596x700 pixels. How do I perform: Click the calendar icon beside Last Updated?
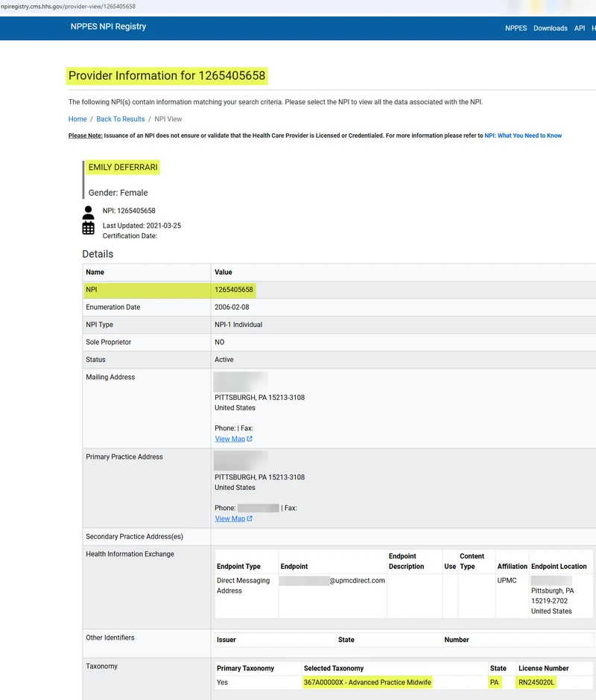88,228
